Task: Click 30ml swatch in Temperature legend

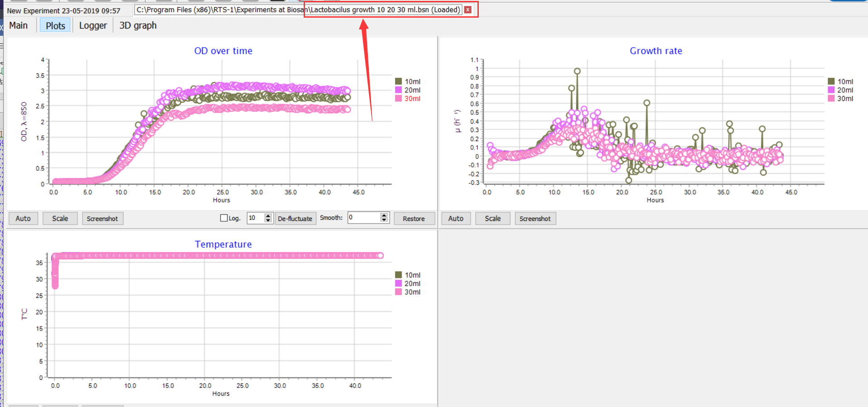Action: 399,292
